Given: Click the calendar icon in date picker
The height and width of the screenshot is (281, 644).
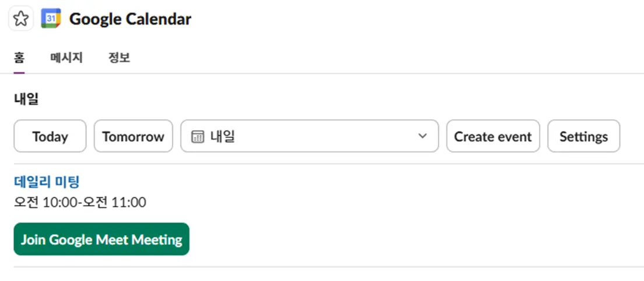Looking at the screenshot, I should tap(198, 137).
